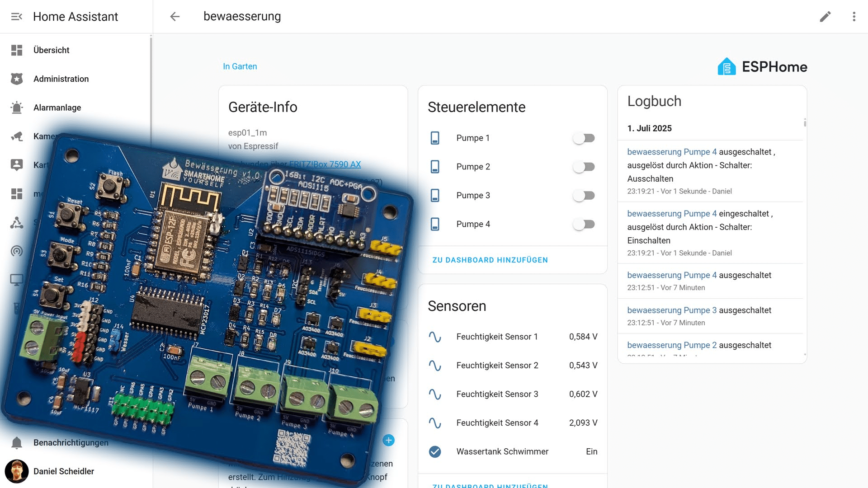
Task: Click the notification bell icon
Action: click(17, 442)
